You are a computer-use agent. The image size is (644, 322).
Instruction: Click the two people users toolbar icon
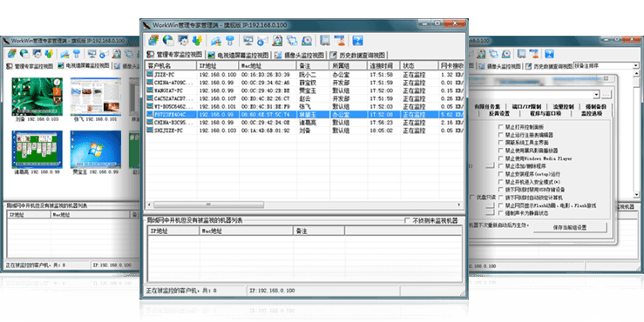coord(198,40)
